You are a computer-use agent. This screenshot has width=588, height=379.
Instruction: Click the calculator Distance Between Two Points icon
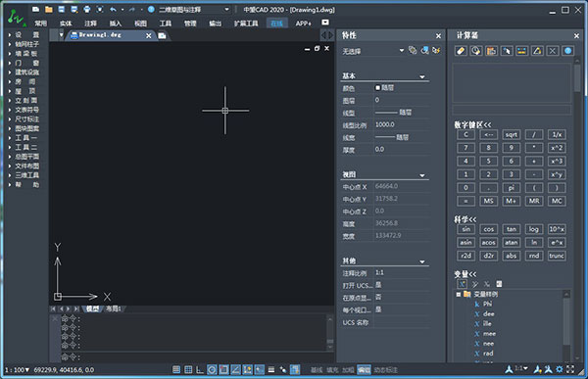click(522, 51)
